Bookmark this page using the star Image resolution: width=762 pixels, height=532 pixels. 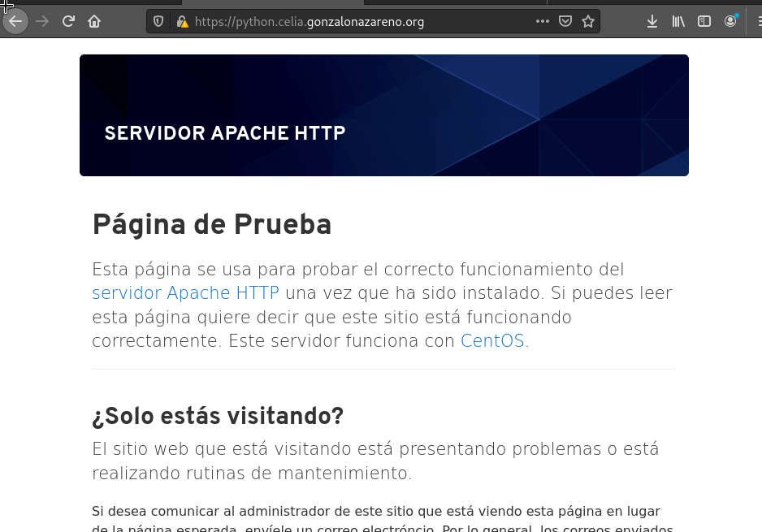[587, 21]
